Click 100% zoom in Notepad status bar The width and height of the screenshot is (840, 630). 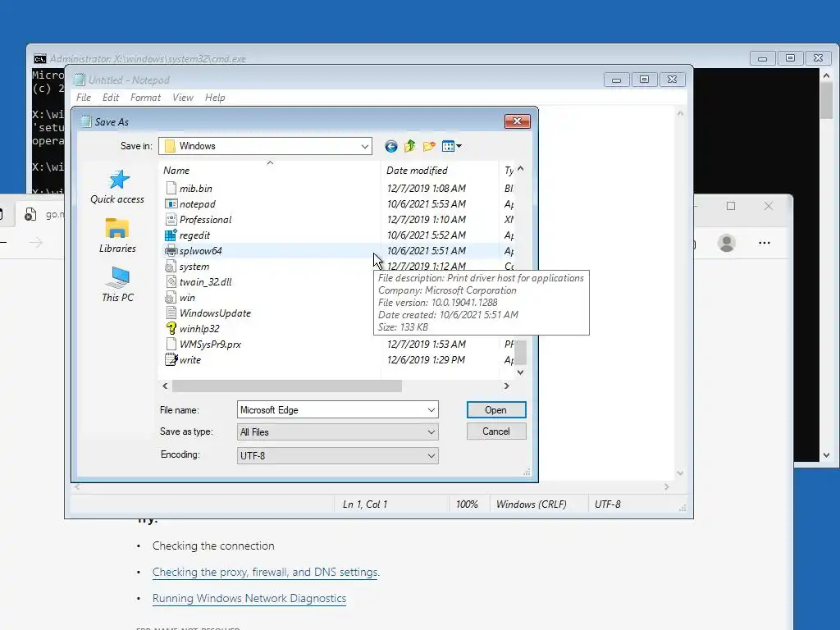467,504
